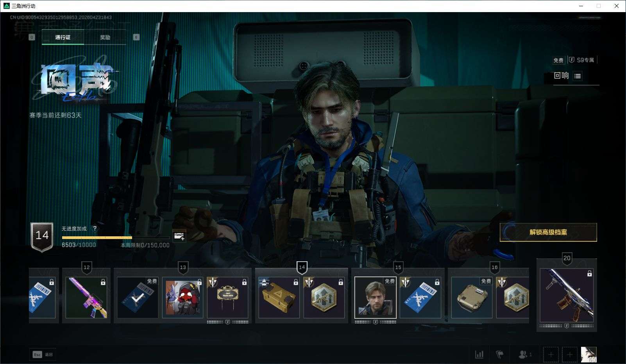Click the CN UID text line
The image size is (626, 364).
tap(61, 17)
